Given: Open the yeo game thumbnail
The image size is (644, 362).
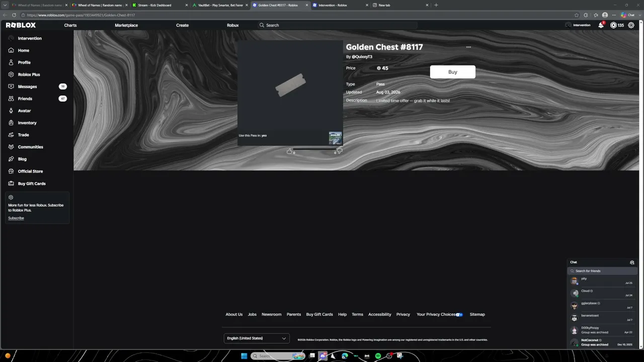Looking at the screenshot, I should pos(335,138).
